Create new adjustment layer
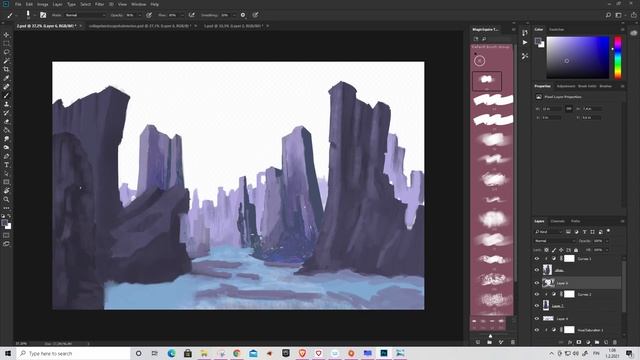640x360 pixels. [588, 342]
